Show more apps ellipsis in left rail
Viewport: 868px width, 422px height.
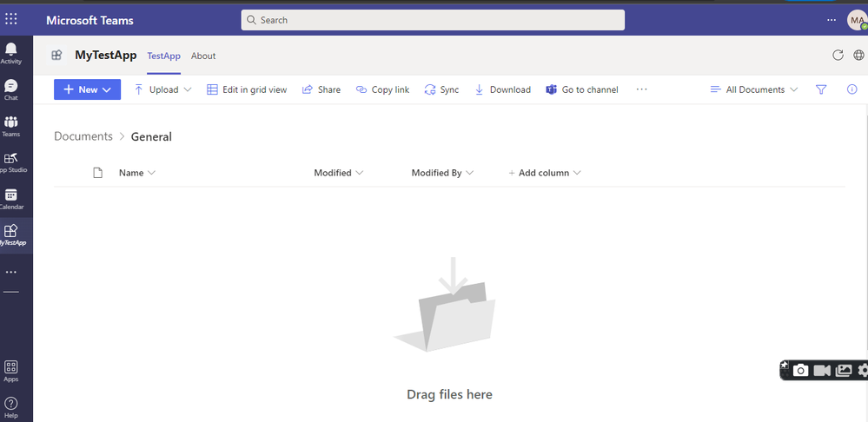point(11,272)
